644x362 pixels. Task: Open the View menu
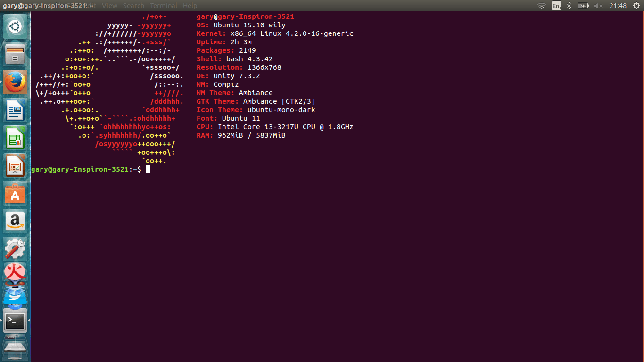click(110, 6)
